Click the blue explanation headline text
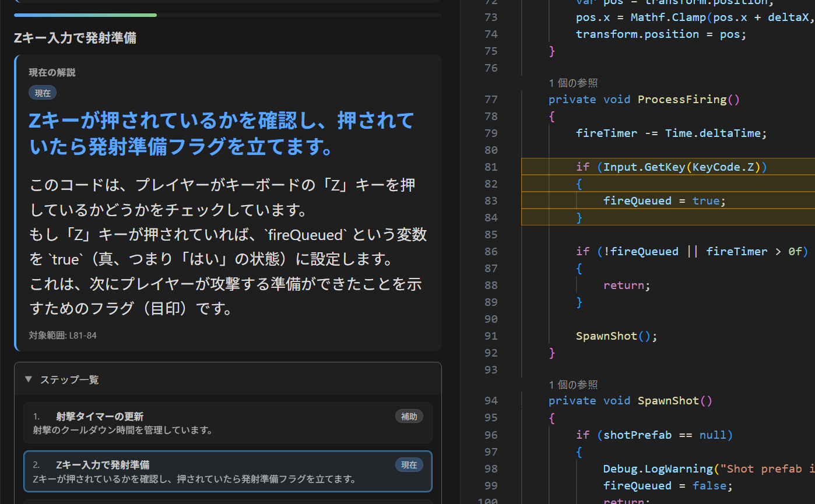 point(222,134)
